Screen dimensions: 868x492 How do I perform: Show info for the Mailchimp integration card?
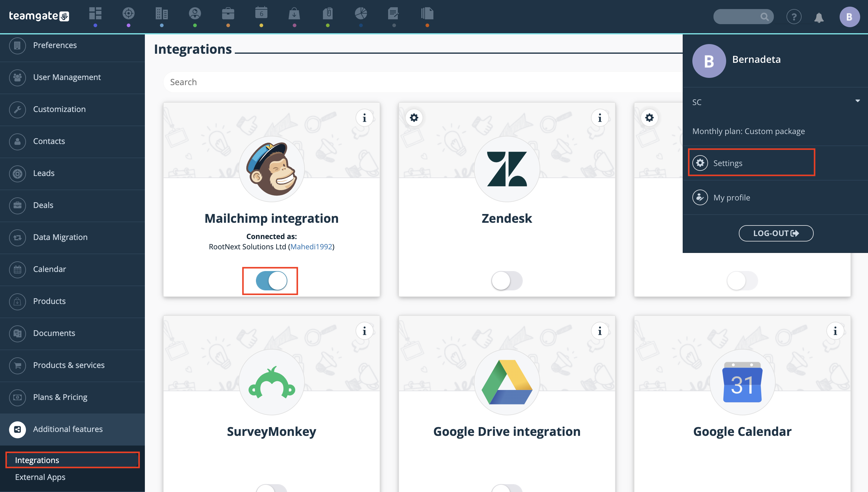tap(364, 118)
